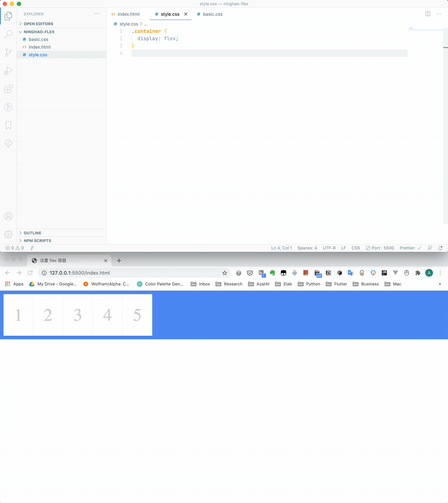Expand the Outline section
Screen dimensions: 448x503
32,233
